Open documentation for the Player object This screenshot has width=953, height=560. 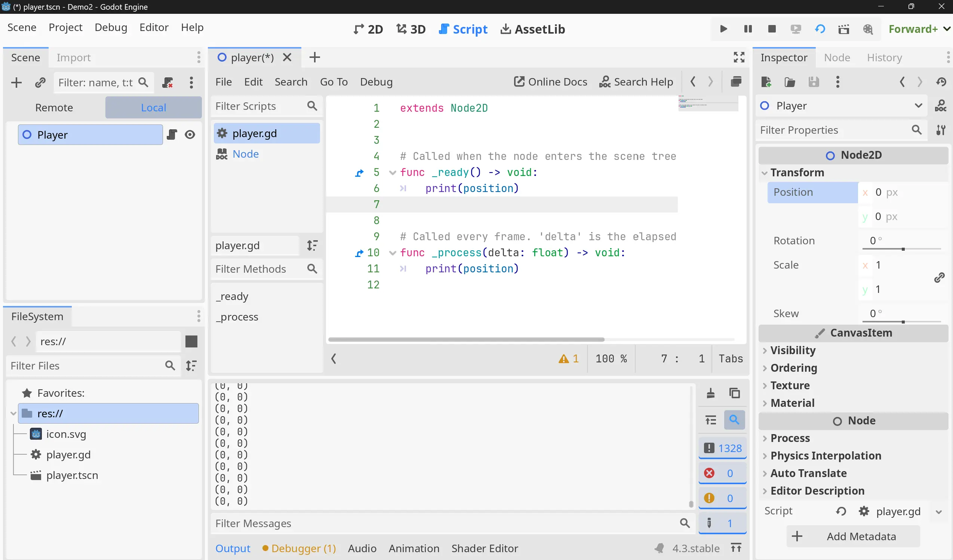pyautogui.click(x=941, y=106)
